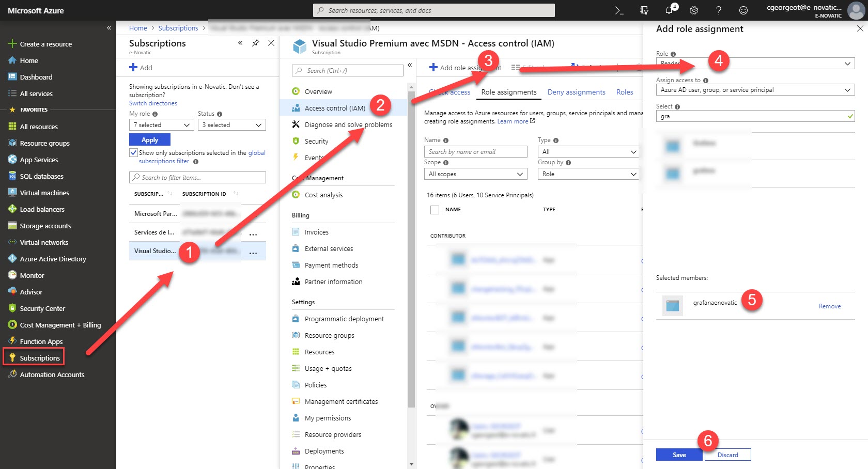Click Add role assignment button
The width and height of the screenshot is (868, 469).
point(465,68)
